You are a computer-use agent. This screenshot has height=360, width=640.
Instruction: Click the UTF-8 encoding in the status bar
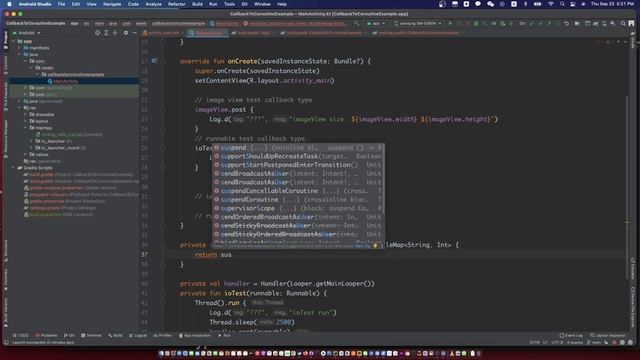pyautogui.click(x=557, y=342)
